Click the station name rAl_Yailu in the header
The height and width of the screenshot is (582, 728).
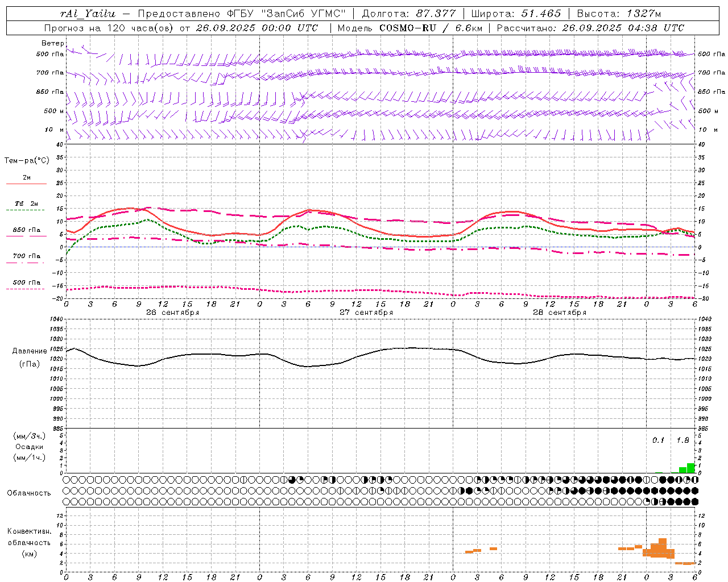pyautogui.click(x=88, y=14)
